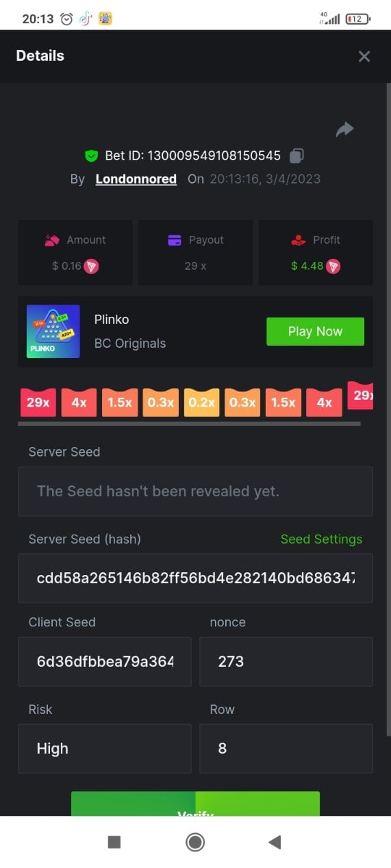Viewport: 391px width, 868px height.
Task: Close the Details panel
Action: coord(364,56)
